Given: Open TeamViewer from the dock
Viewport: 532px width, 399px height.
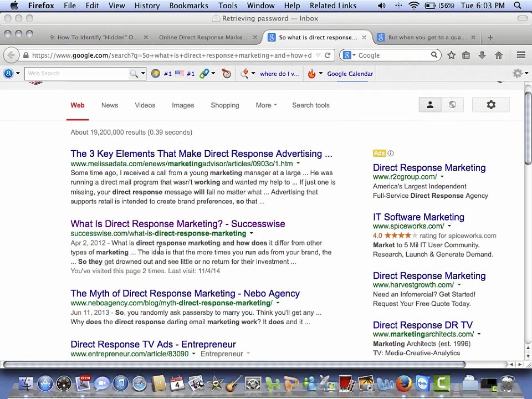Looking at the screenshot, I should pyautogui.click(x=423, y=383).
